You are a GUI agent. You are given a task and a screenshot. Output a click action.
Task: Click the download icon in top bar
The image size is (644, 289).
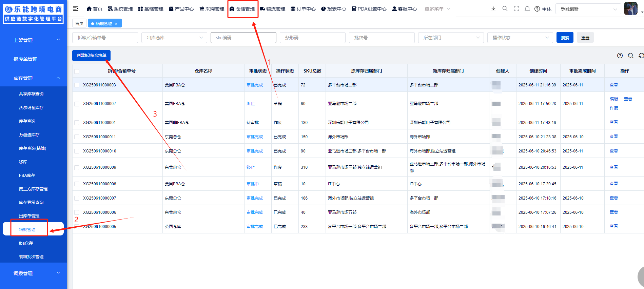tap(493, 9)
